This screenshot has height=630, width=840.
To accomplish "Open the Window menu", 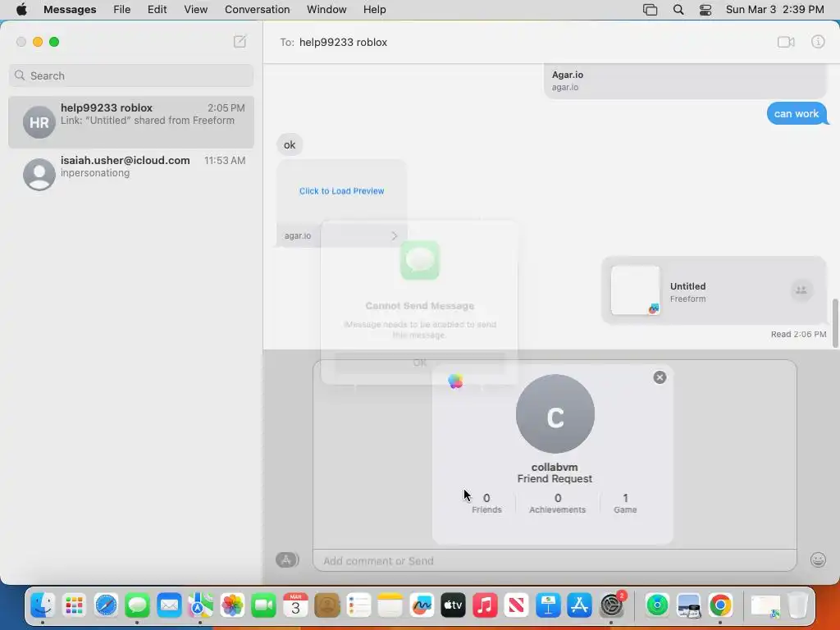I will (326, 10).
